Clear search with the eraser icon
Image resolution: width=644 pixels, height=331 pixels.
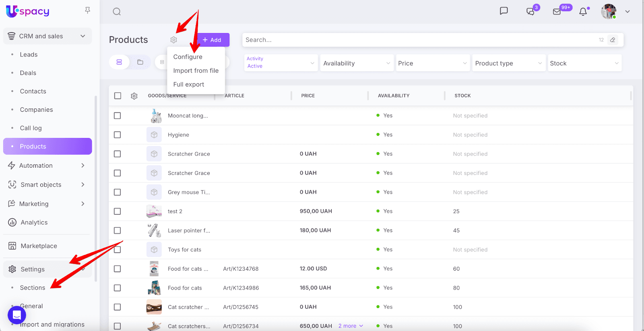[613, 40]
